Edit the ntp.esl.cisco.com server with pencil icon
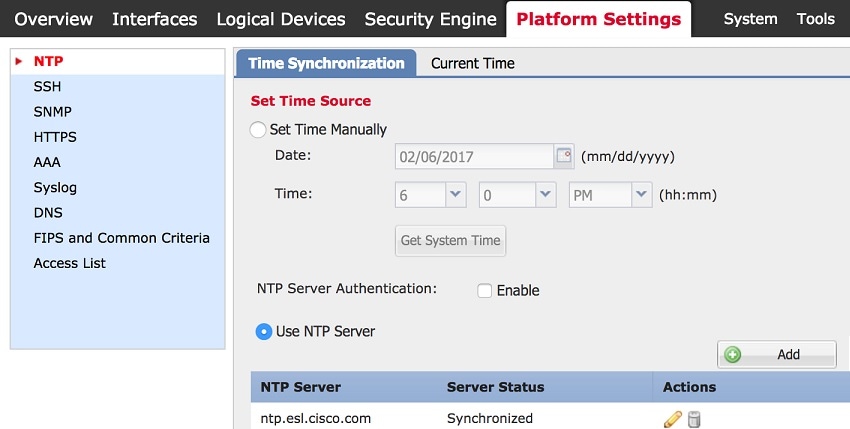The image size is (850, 429). pyautogui.click(x=673, y=419)
